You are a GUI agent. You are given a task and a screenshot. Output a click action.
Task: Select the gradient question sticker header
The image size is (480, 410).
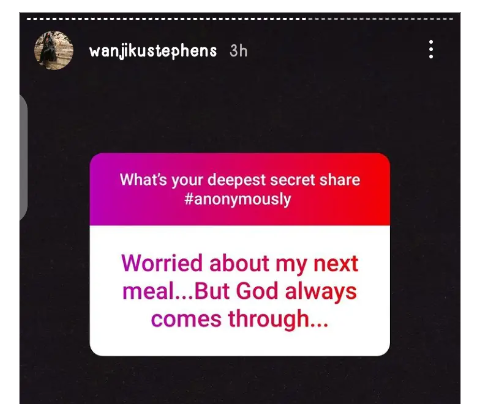pos(240,189)
